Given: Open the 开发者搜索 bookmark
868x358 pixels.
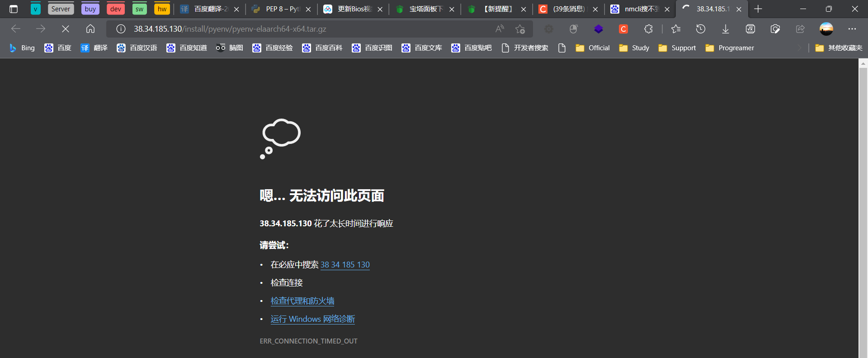Looking at the screenshot, I should [525, 48].
